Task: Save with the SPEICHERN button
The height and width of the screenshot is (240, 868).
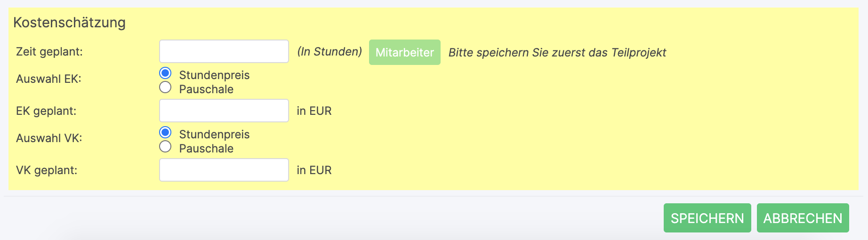Action: (707, 218)
